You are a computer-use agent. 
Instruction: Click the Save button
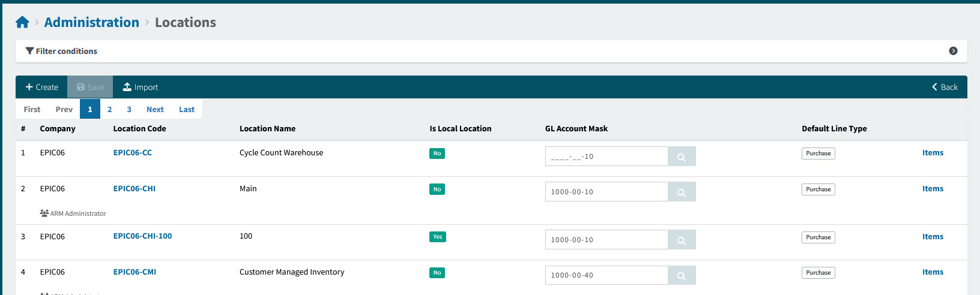[x=90, y=87]
